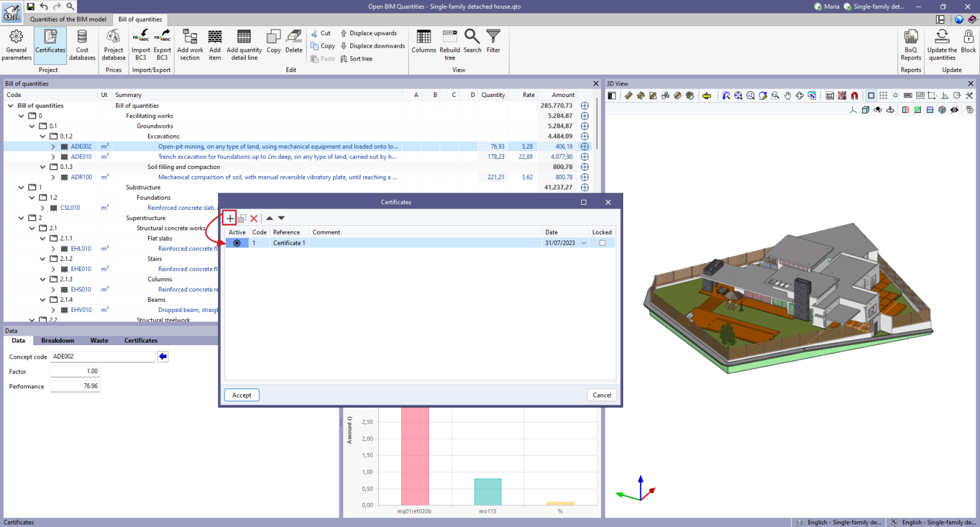
Task: Add work section to the bill
Action: 190,45
